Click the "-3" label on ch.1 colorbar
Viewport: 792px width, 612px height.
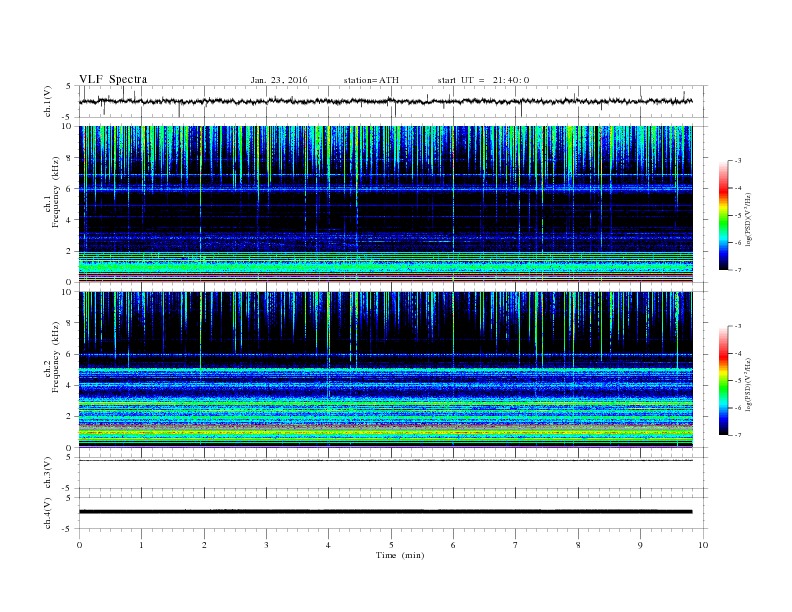pos(738,161)
